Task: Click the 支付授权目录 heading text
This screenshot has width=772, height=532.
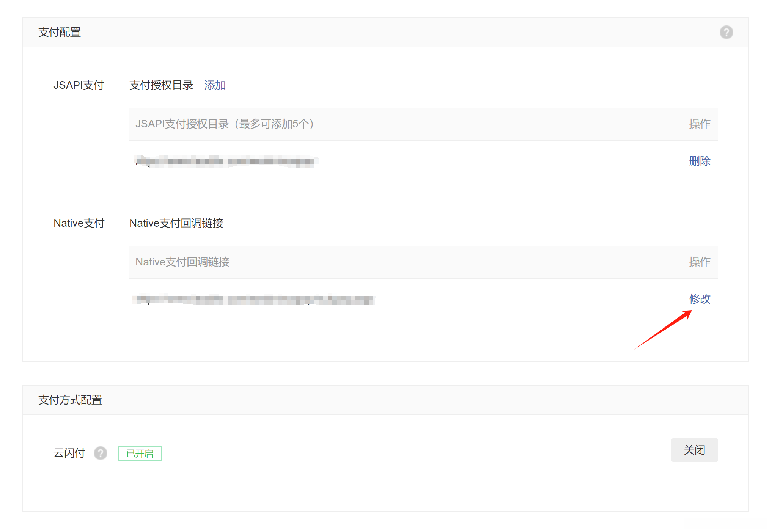Action: pyautogui.click(x=161, y=85)
